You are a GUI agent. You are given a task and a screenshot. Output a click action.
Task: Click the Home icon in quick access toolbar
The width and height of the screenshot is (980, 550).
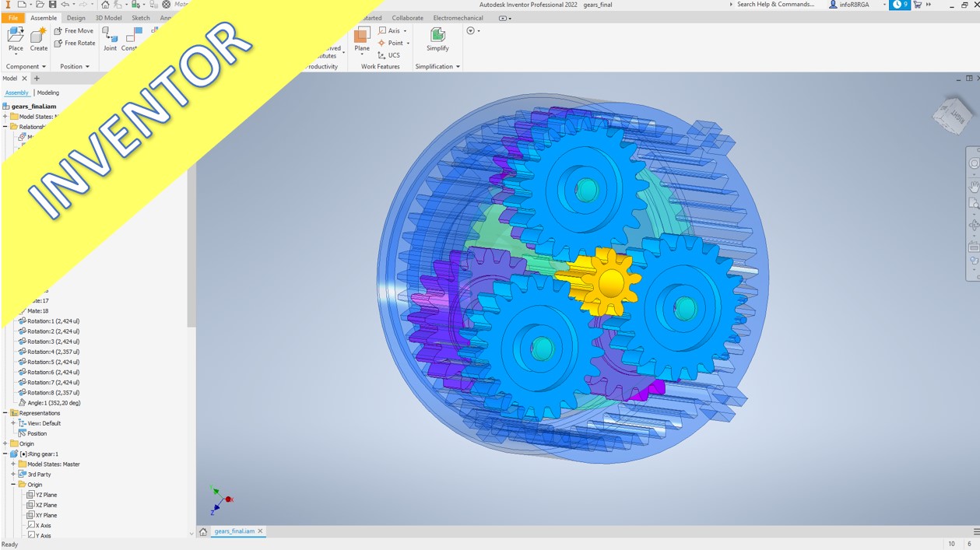coord(105,5)
